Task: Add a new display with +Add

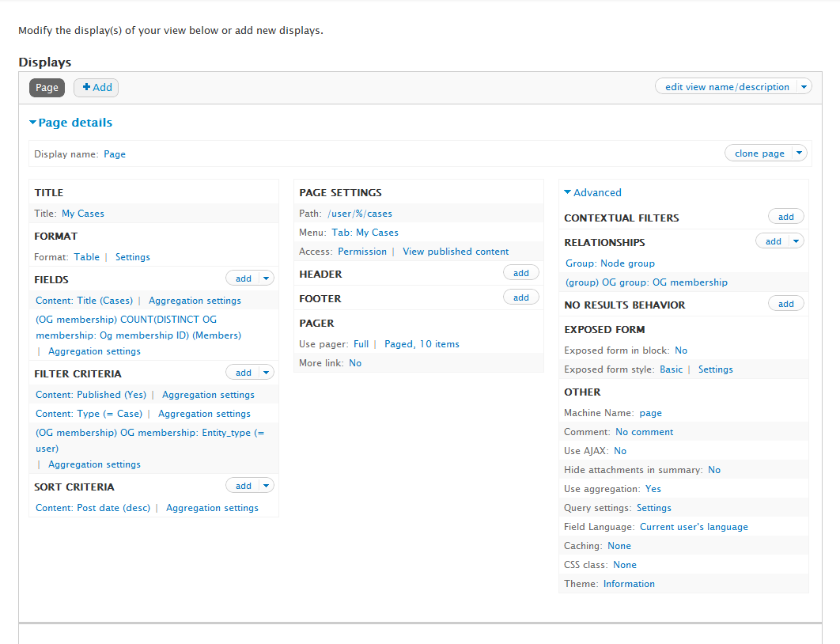Action: pyautogui.click(x=96, y=87)
